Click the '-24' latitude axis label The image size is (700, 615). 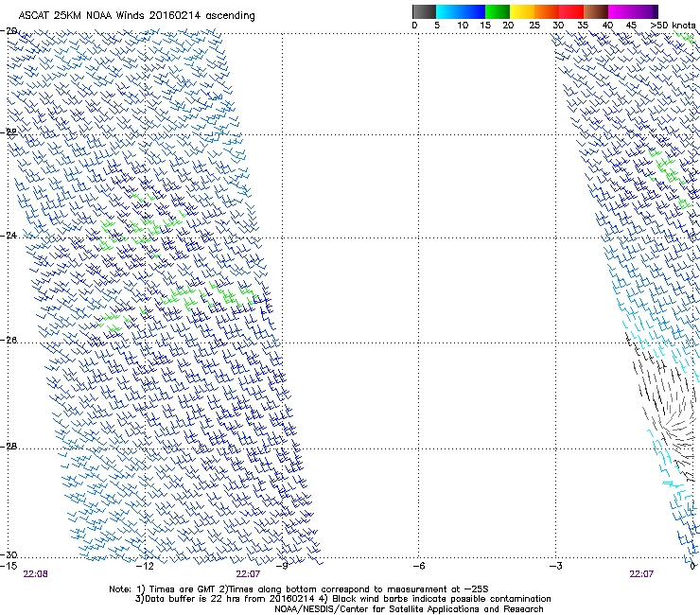coord(9,236)
